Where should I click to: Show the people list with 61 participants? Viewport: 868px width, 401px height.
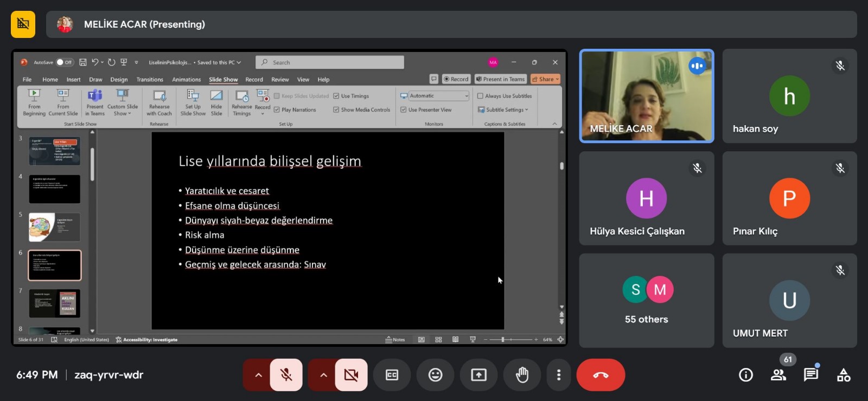(x=778, y=375)
